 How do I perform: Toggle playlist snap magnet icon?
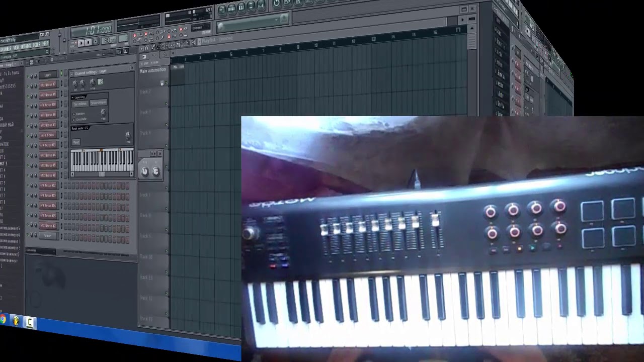click(146, 48)
